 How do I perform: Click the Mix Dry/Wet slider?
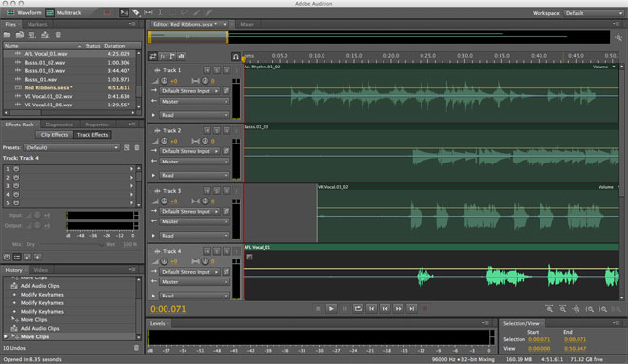(x=71, y=244)
